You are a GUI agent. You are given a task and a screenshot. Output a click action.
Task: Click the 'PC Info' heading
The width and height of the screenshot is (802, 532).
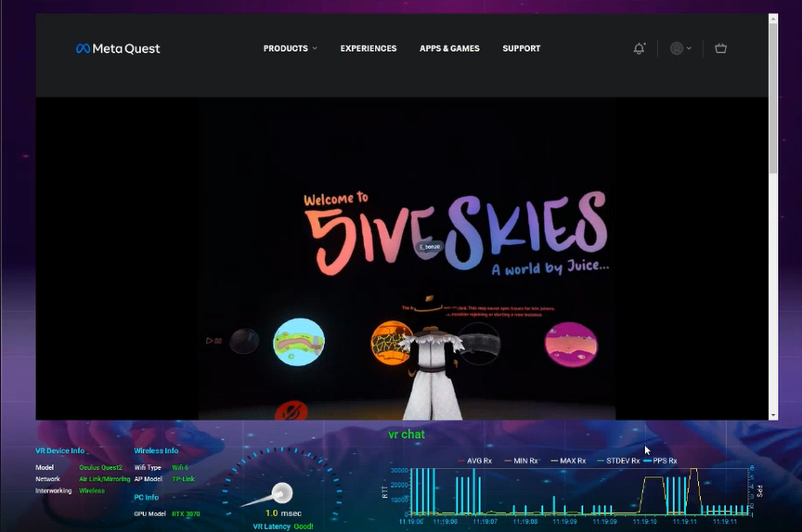point(147,498)
